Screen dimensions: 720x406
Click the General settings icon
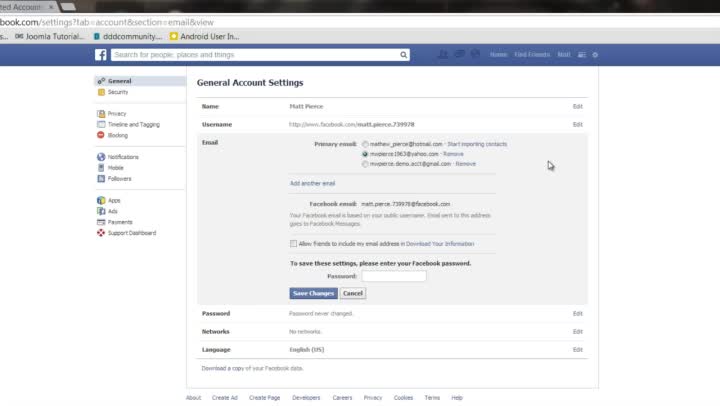pos(101,81)
